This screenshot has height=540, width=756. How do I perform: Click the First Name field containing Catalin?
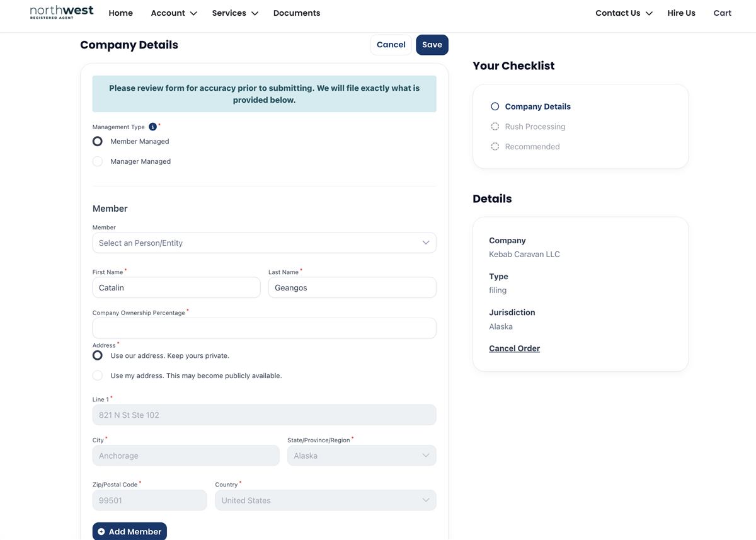[x=176, y=287]
